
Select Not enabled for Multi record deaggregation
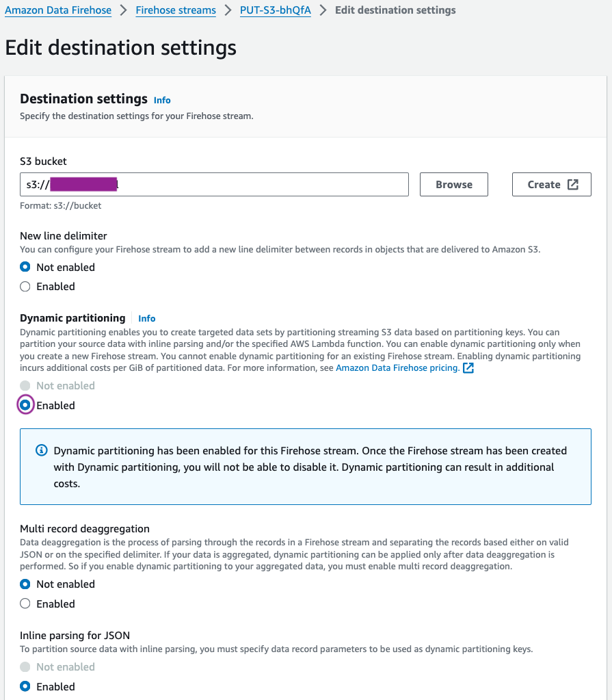click(x=25, y=584)
